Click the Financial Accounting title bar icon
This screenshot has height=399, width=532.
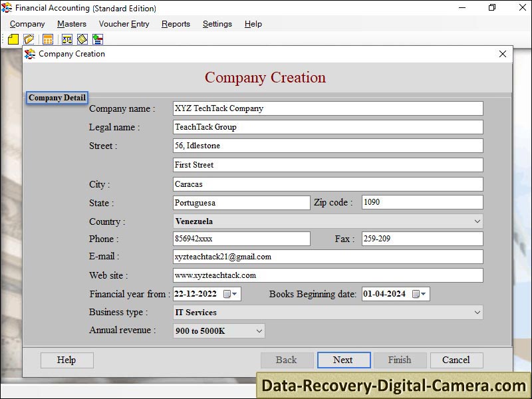pyautogui.click(x=7, y=8)
